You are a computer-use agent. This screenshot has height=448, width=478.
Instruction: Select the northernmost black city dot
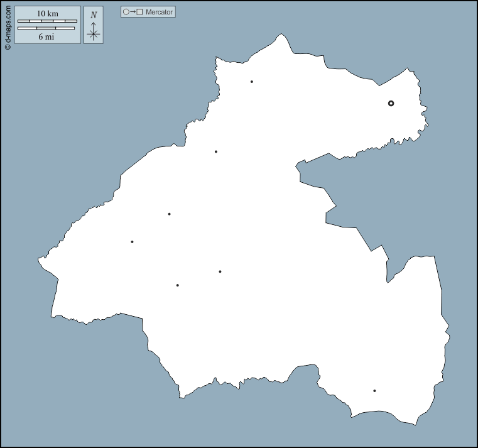(252, 82)
